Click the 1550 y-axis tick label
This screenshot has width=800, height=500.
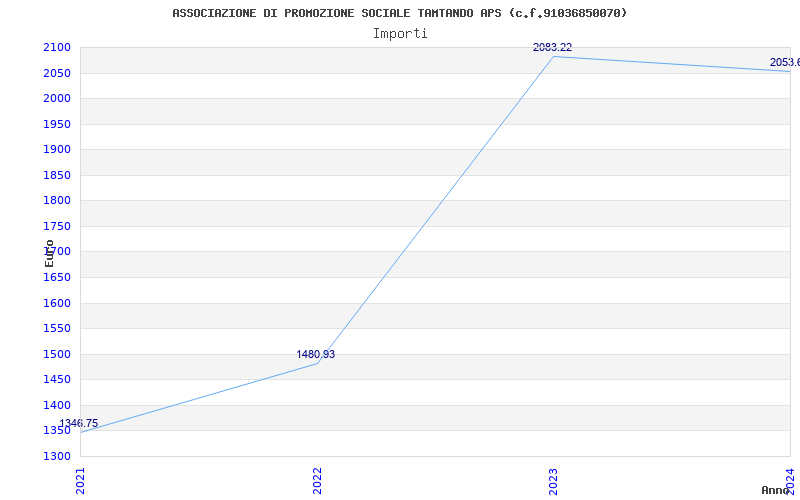point(57,329)
